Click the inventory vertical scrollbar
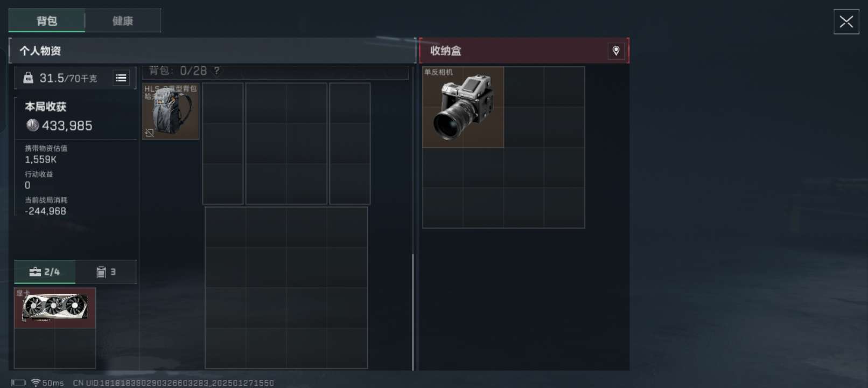 (x=413, y=311)
